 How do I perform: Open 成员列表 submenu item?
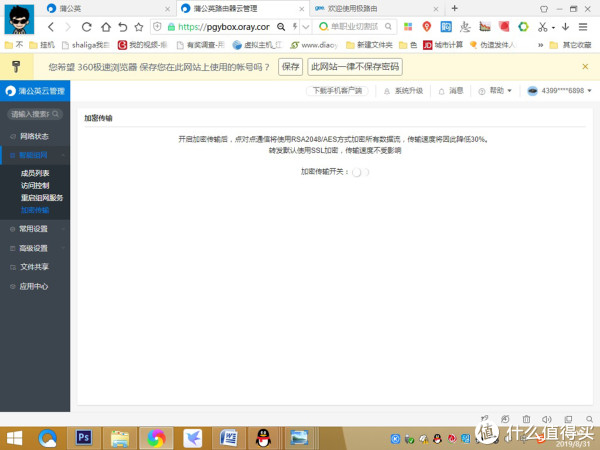coord(35,173)
